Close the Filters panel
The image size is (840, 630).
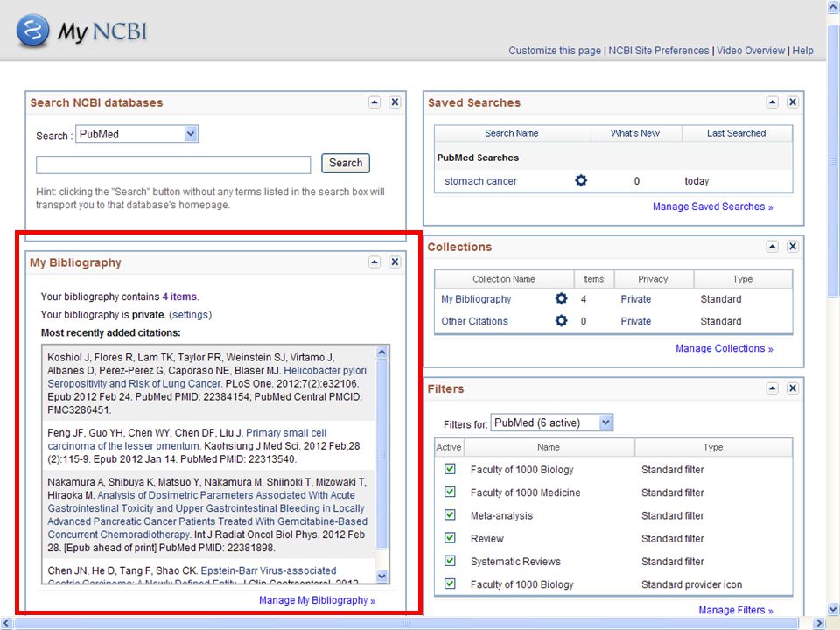coord(793,388)
